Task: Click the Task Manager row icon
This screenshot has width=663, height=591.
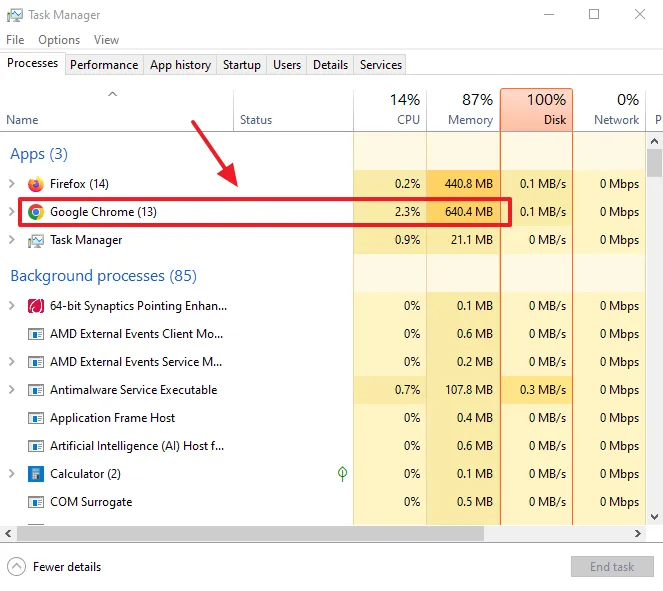Action: pos(36,241)
